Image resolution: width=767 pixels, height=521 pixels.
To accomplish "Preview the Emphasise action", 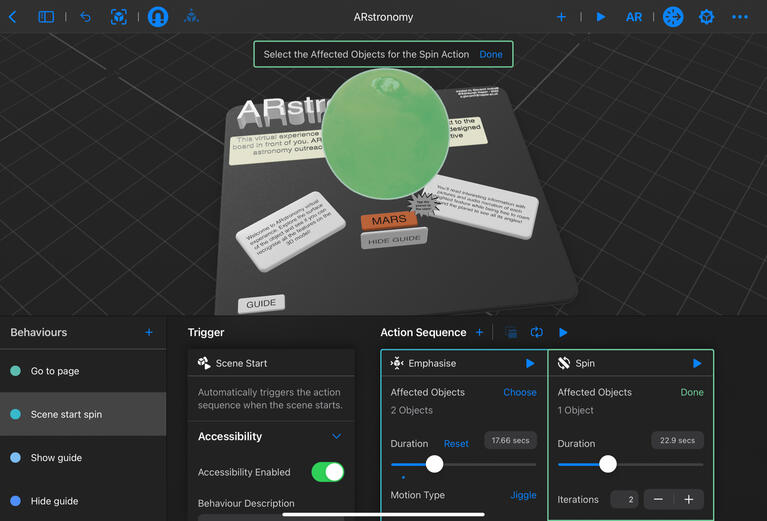I will point(530,363).
